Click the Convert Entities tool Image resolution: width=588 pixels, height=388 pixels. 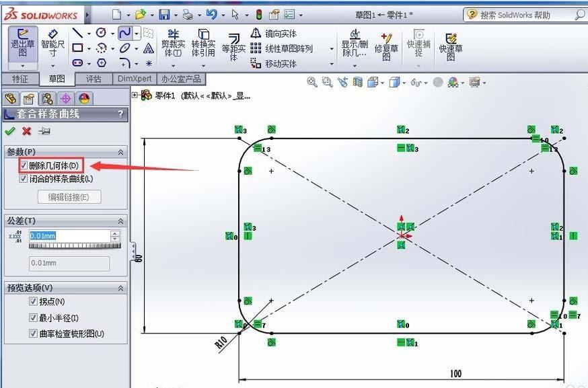point(203,42)
